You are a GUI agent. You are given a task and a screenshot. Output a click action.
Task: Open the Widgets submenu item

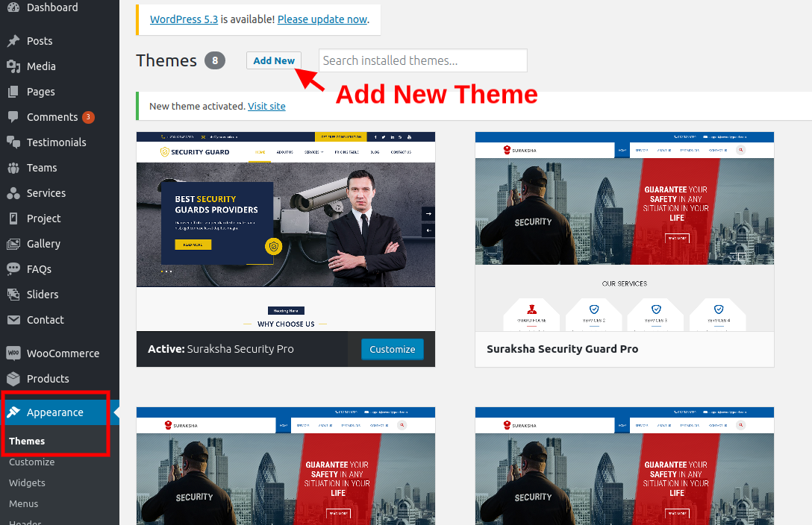27,482
